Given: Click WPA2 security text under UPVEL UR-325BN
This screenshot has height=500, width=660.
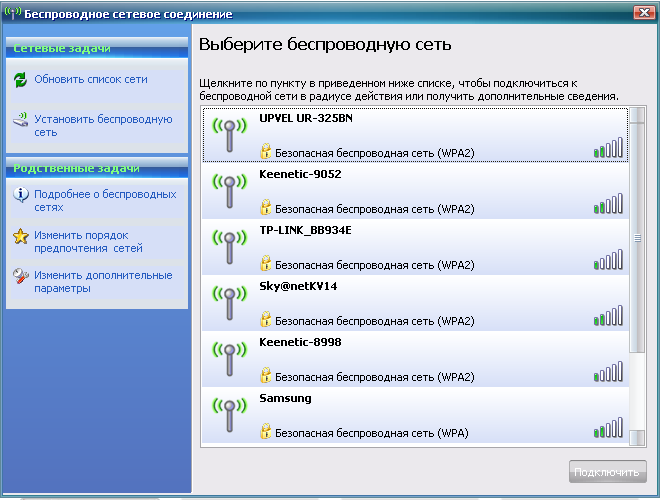Looking at the screenshot, I should point(375,153).
